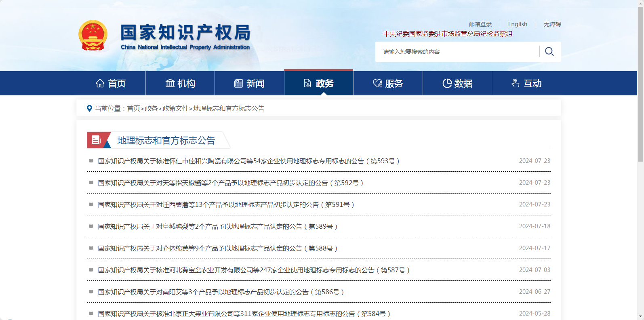This screenshot has width=644, height=320.
Task: Open the 互动 navigation tab
Action: 526,83
